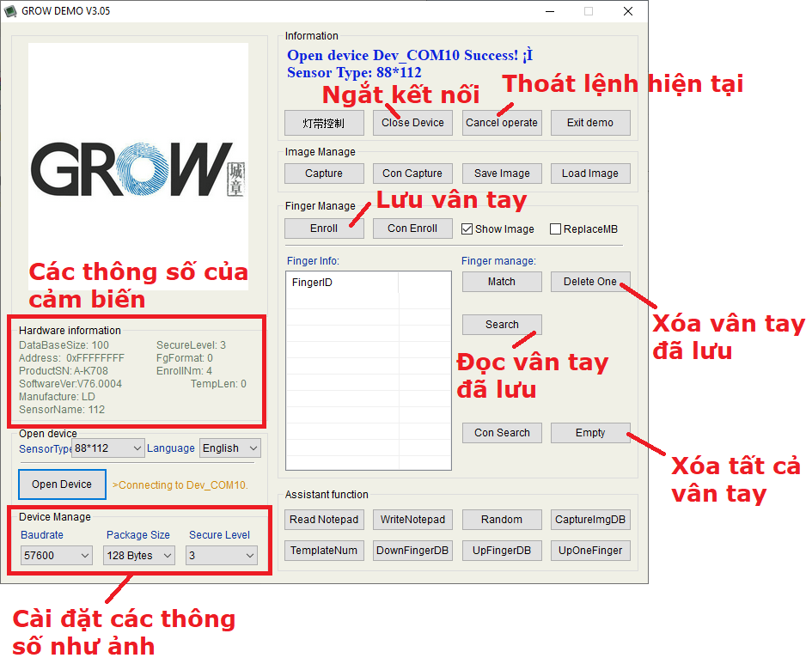
Task: Click the Open Device button
Action: click(62, 484)
